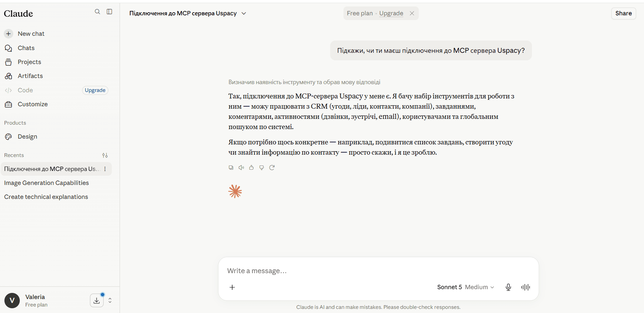Retry the response with the regenerate icon

(x=272, y=168)
